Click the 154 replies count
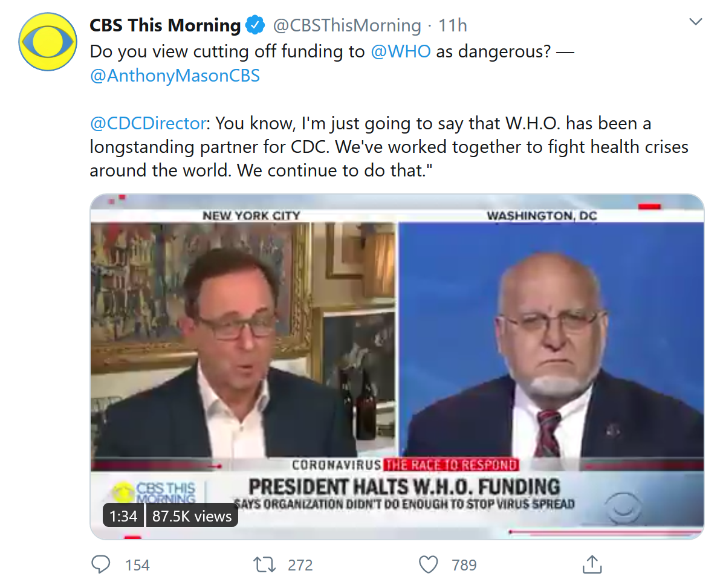The height and width of the screenshot is (588, 723). [137, 565]
